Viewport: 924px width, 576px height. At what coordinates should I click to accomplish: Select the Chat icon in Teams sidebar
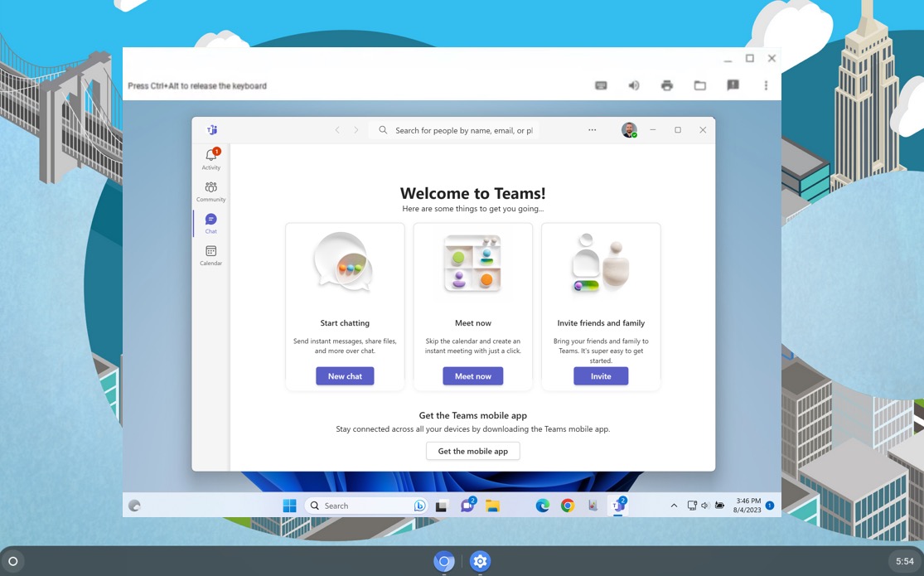click(210, 220)
